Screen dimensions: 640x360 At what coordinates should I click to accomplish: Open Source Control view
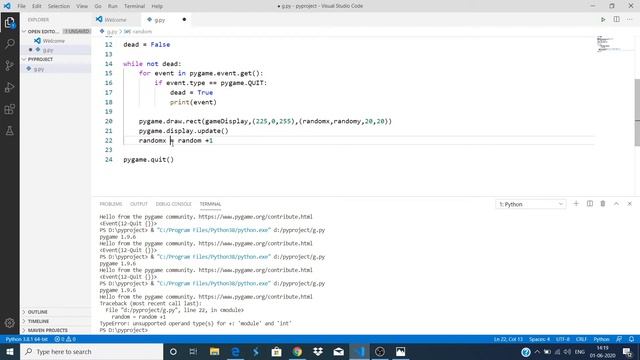9,65
